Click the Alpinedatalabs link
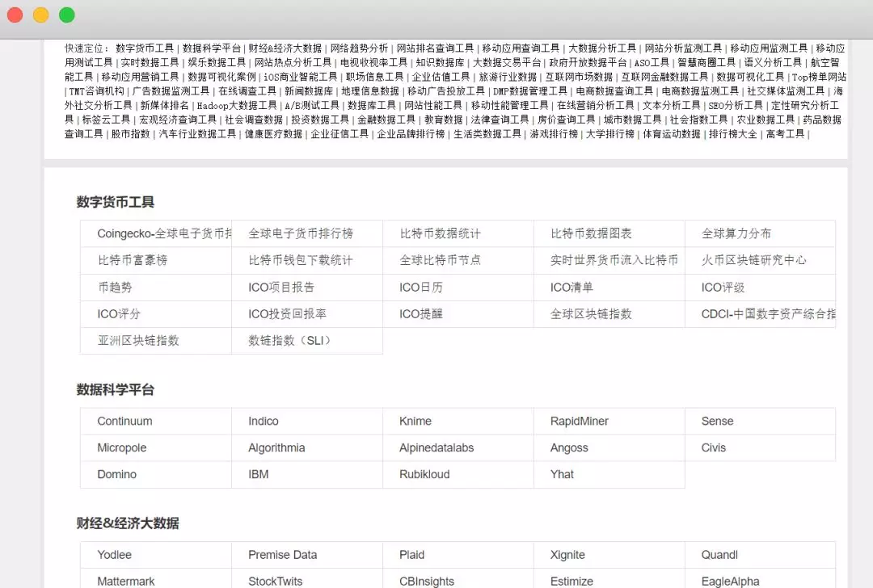This screenshot has width=873, height=588. tap(436, 447)
